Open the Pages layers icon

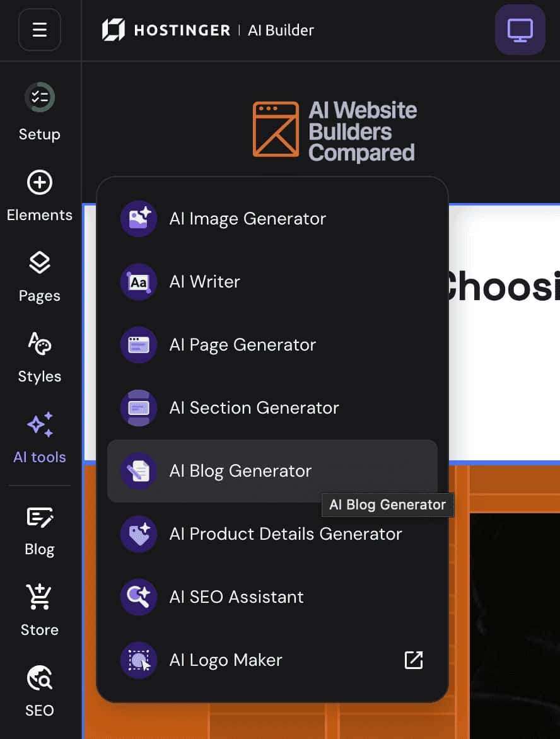point(40,262)
